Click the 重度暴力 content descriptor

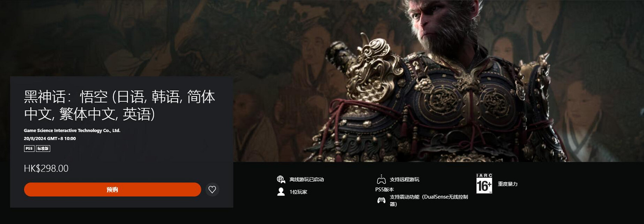pyautogui.click(x=508, y=184)
